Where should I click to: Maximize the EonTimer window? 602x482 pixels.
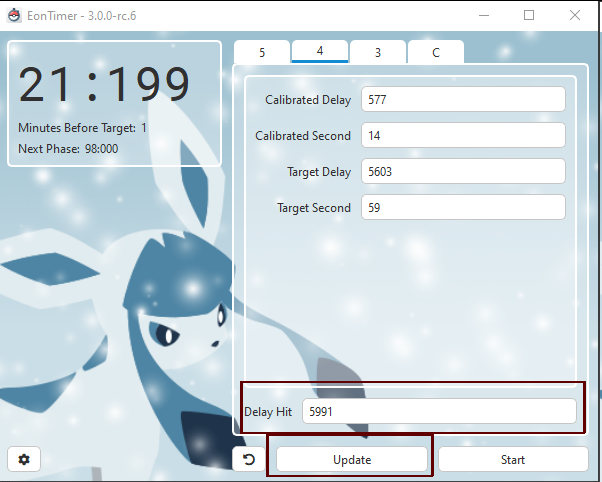529,15
